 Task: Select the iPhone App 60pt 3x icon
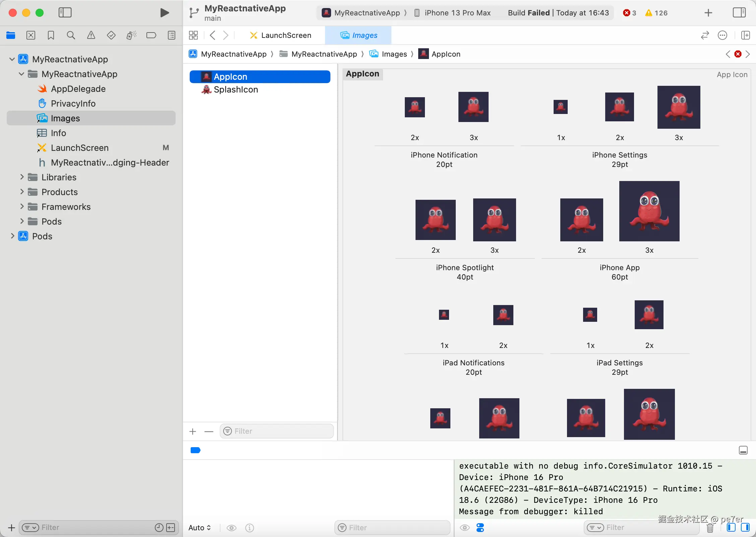pyautogui.click(x=649, y=211)
